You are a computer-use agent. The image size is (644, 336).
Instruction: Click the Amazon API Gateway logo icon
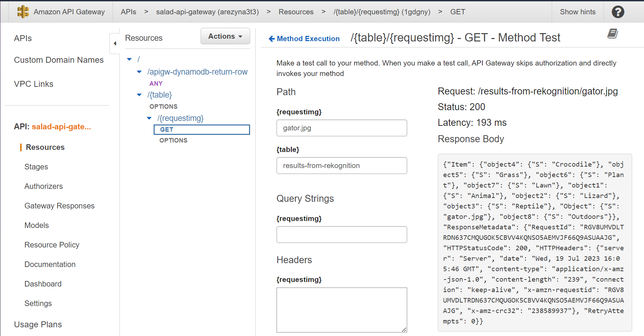click(x=23, y=12)
